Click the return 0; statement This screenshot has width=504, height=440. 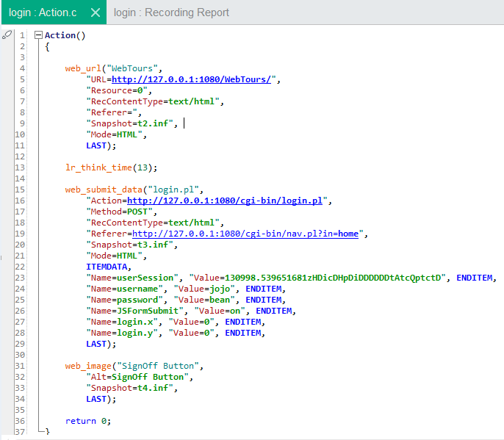(88, 421)
